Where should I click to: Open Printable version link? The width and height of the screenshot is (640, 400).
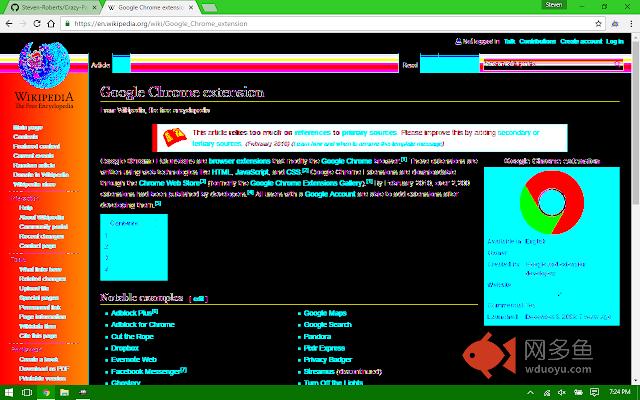pos(42,378)
